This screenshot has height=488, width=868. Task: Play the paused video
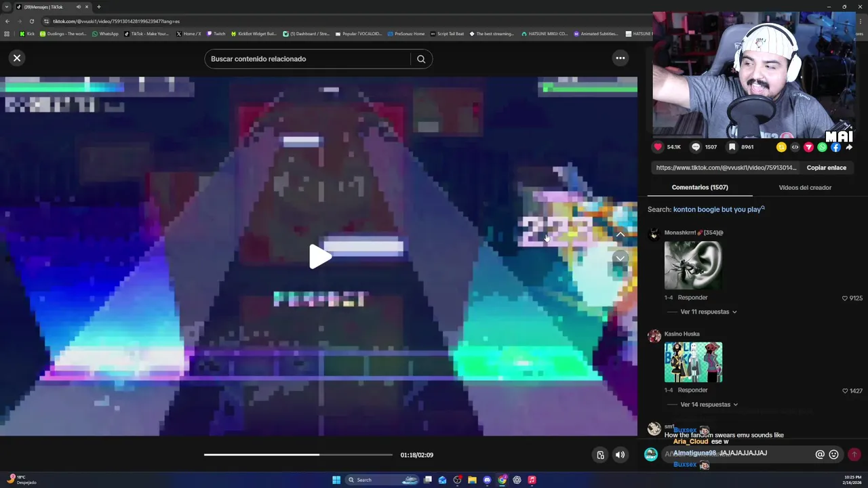pyautogui.click(x=319, y=256)
